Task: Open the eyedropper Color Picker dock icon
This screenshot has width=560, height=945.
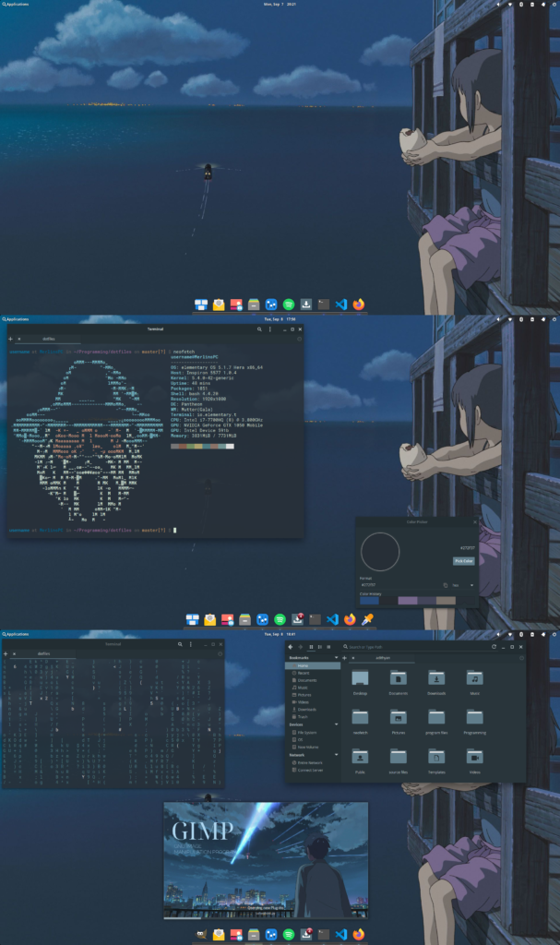Action: [367, 619]
